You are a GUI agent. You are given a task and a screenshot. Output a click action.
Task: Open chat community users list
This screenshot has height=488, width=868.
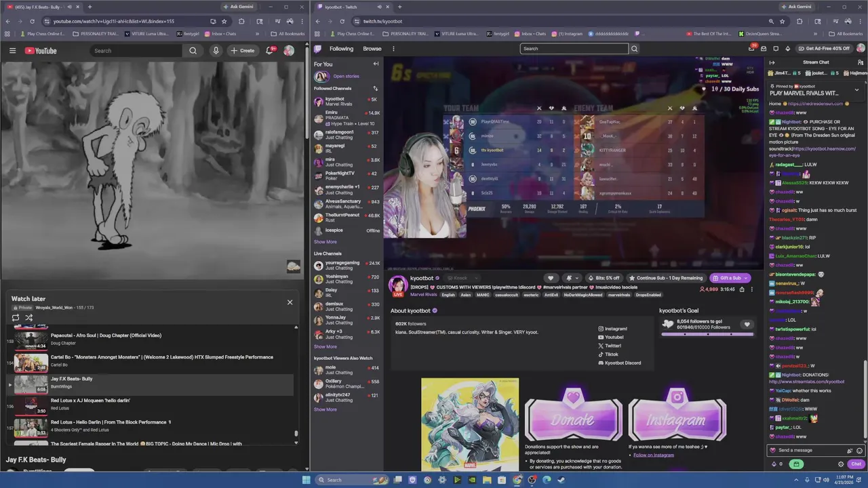coord(861,62)
